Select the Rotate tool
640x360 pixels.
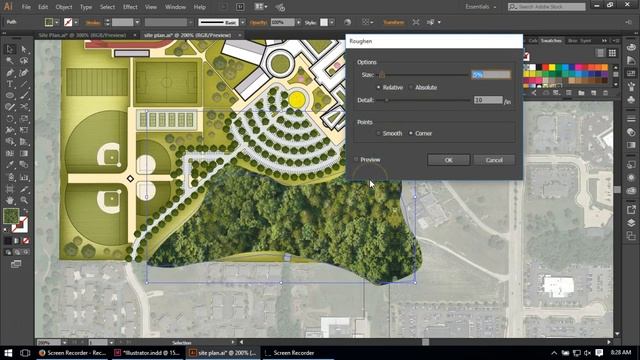(10, 119)
